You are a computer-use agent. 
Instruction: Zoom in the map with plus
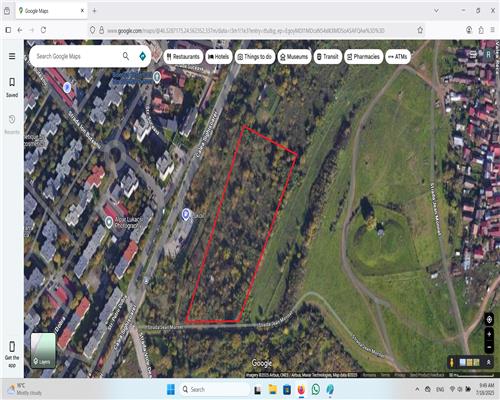489,334
